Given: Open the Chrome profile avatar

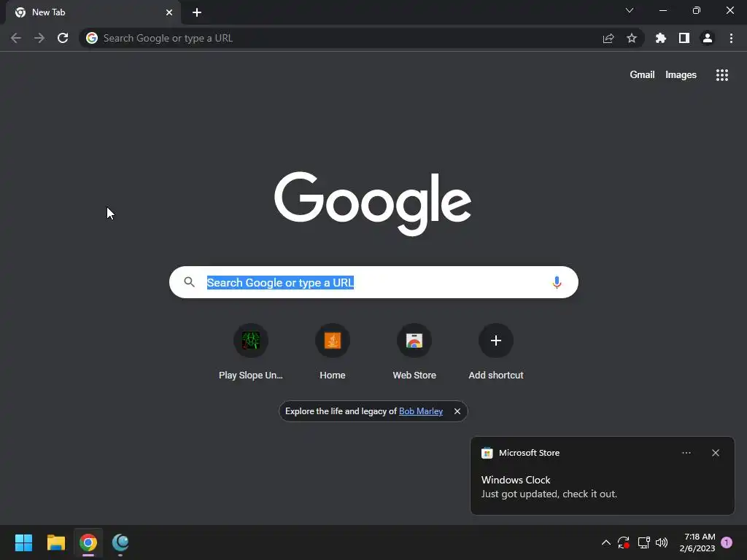Looking at the screenshot, I should click(708, 38).
